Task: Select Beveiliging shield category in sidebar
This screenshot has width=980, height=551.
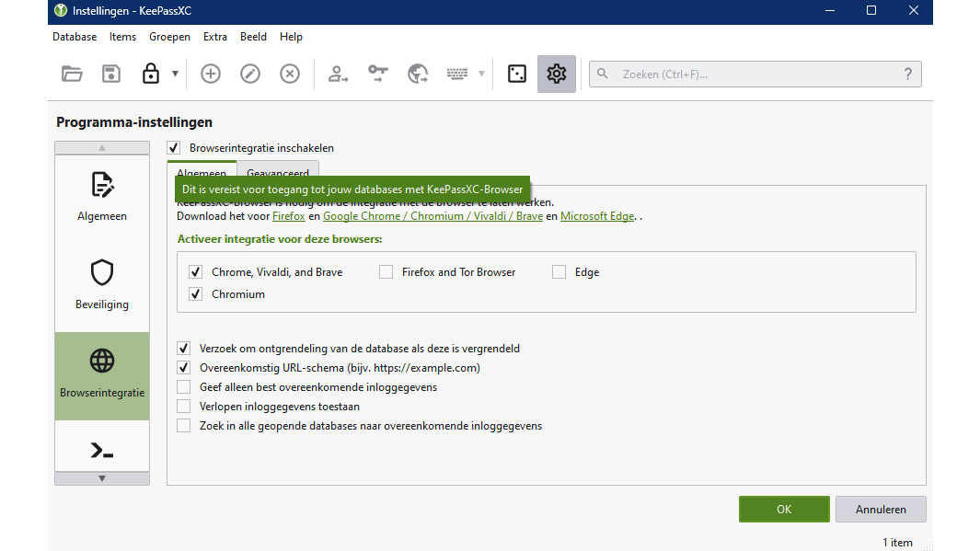Action: (x=102, y=285)
